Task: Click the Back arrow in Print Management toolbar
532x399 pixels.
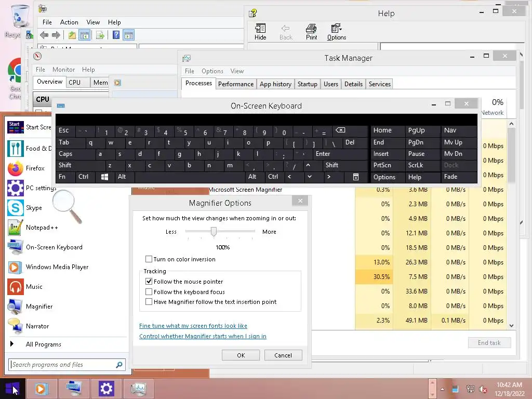Action: coord(44,35)
